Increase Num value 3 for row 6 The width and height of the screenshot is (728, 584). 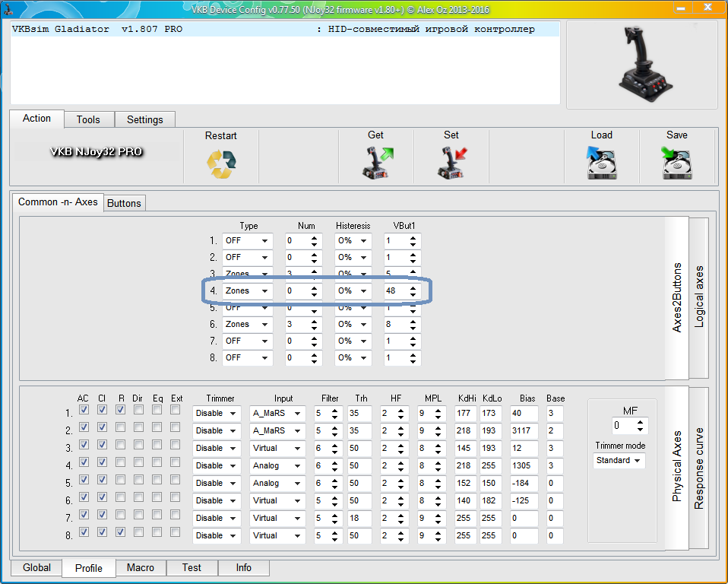click(x=315, y=322)
